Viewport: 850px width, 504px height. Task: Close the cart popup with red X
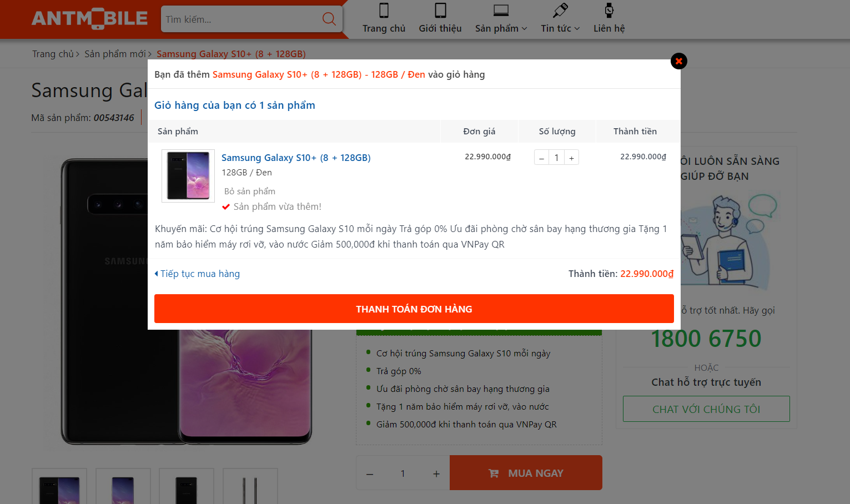[x=678, y=61]
